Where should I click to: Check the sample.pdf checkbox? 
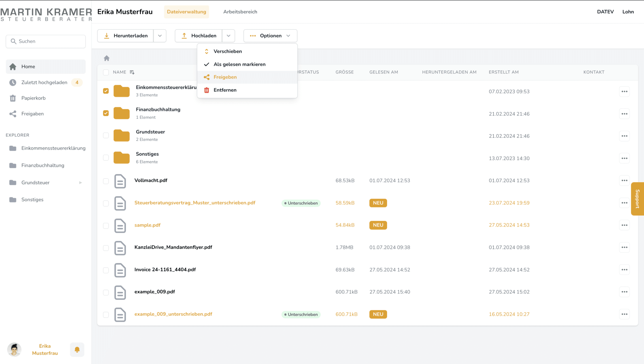coord(106,226)
